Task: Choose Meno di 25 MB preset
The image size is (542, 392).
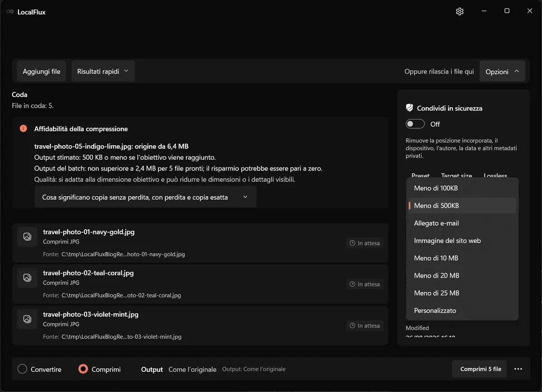Action: [x=462, y=293]
